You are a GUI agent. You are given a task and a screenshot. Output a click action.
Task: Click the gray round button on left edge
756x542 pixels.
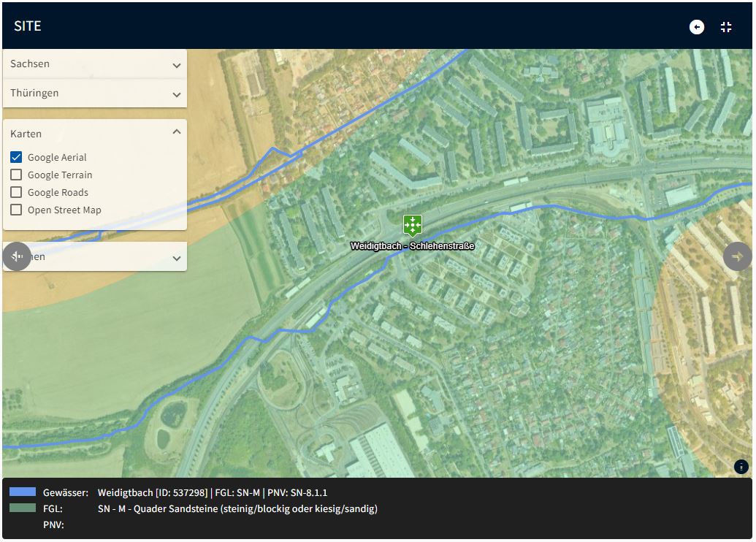pos(17,256)
